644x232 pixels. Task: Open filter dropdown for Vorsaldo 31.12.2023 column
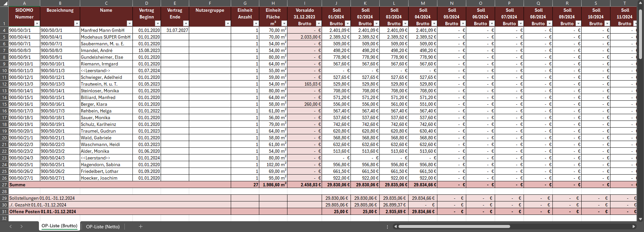pyautogui.click(x=319, y=24)
